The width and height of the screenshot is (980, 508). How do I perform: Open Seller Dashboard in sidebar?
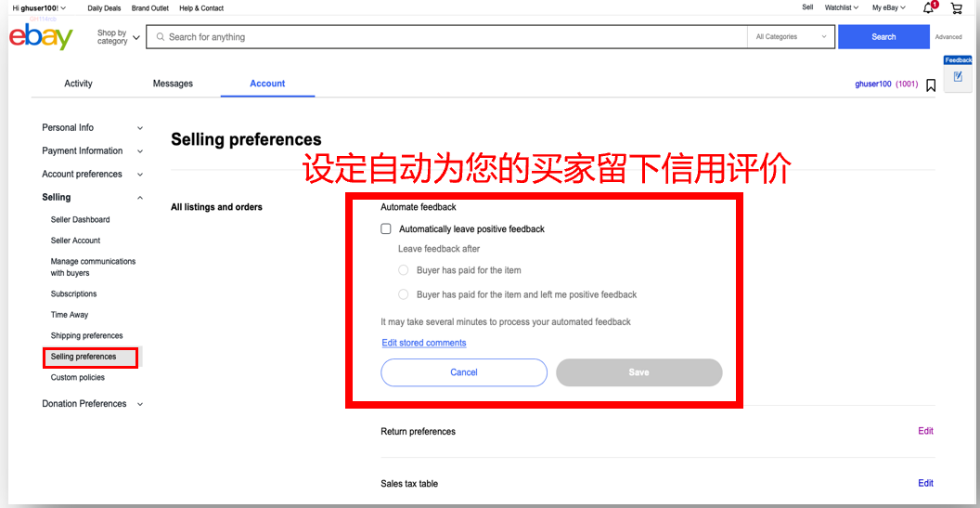[x=80, y=219]
